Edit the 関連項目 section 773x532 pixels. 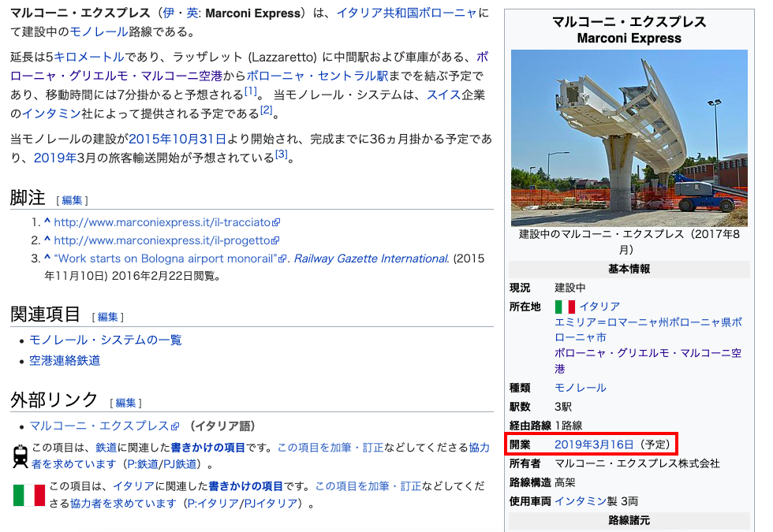point(107,317)
